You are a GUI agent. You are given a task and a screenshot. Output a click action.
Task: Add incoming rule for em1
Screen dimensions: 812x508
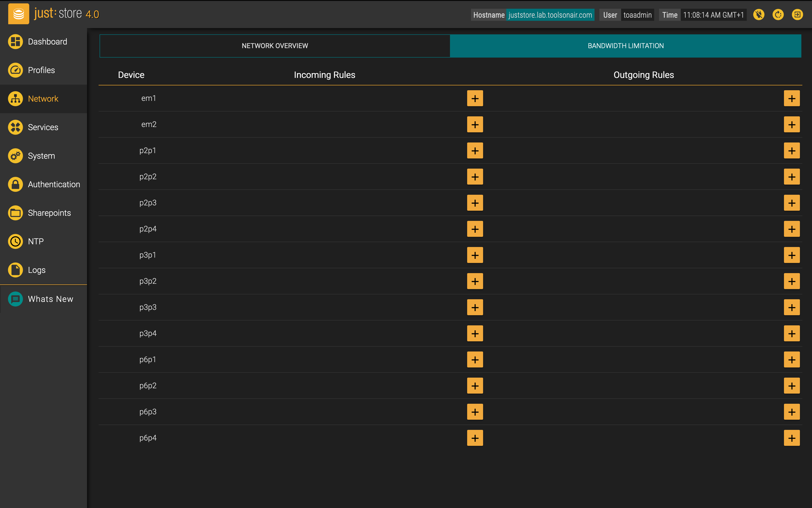[475, 98]
